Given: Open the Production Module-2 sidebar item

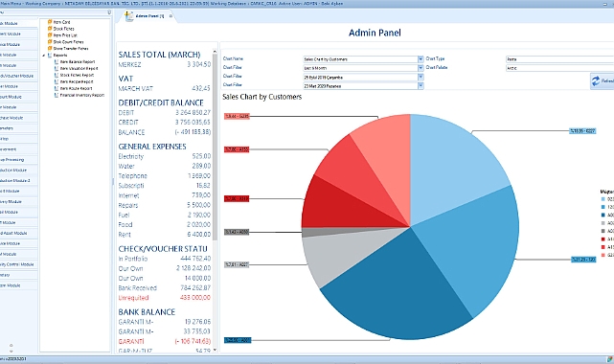Looking at the screenshot, I should click(18, 180).
